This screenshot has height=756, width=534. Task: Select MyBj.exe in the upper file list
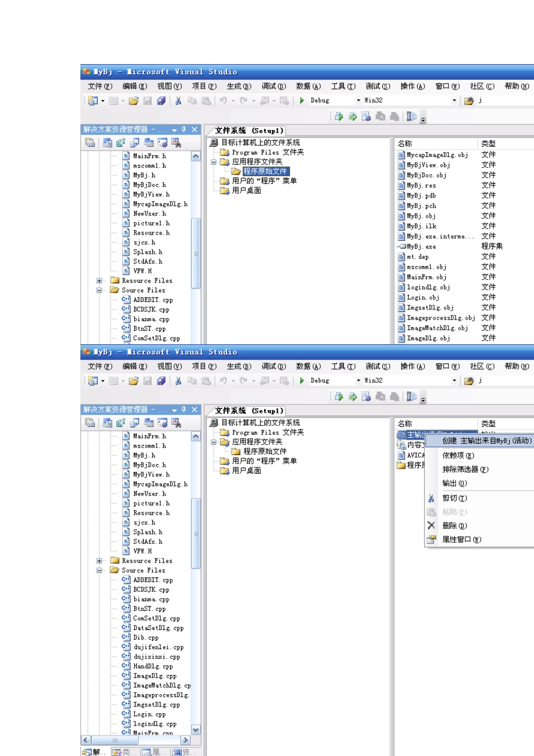click(x=421, y=246)
